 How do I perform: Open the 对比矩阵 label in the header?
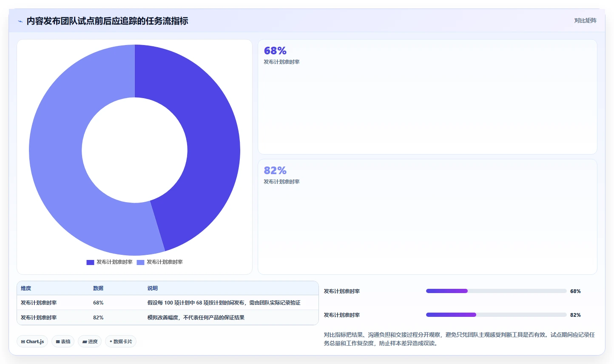(585, 20)
